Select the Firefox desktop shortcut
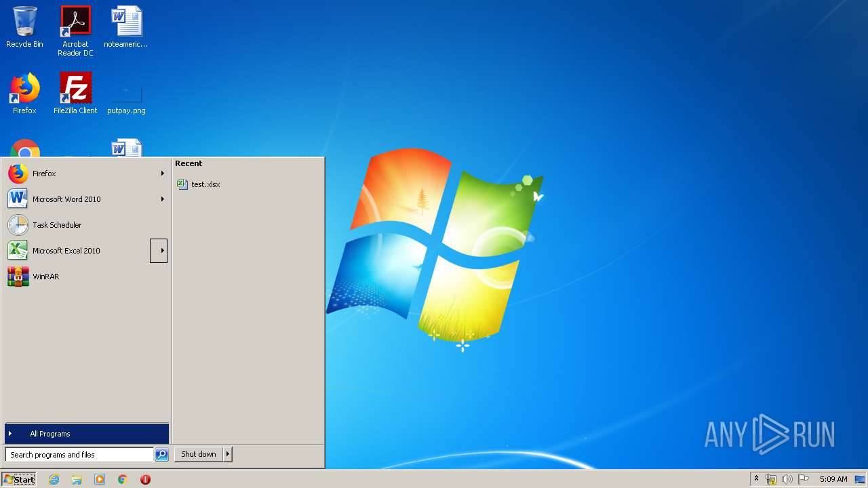 (24, 93)
